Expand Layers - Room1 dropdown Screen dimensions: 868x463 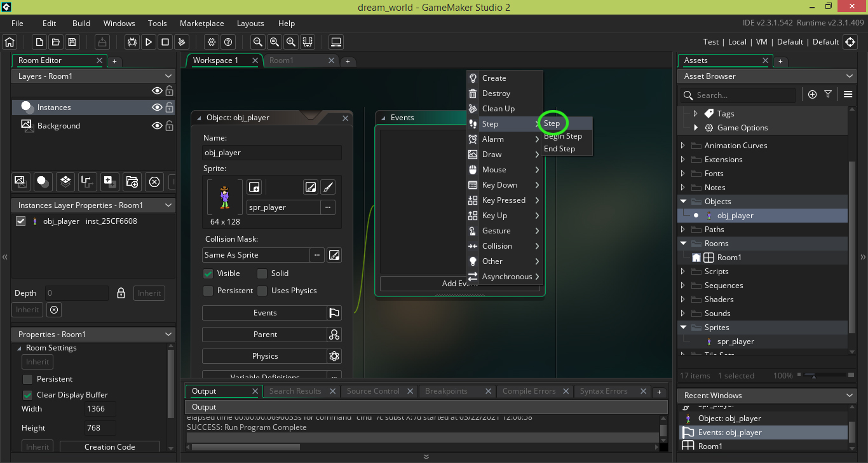[168, 76]
